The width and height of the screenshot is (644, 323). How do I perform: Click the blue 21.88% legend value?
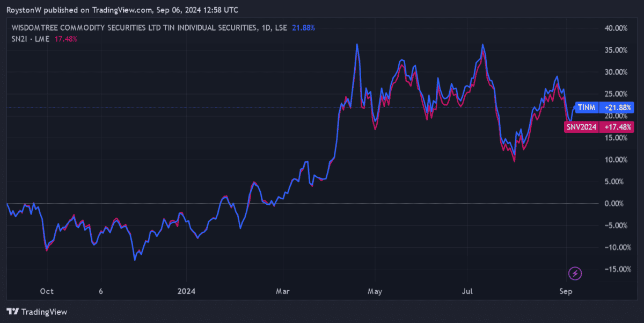[304, 28]
